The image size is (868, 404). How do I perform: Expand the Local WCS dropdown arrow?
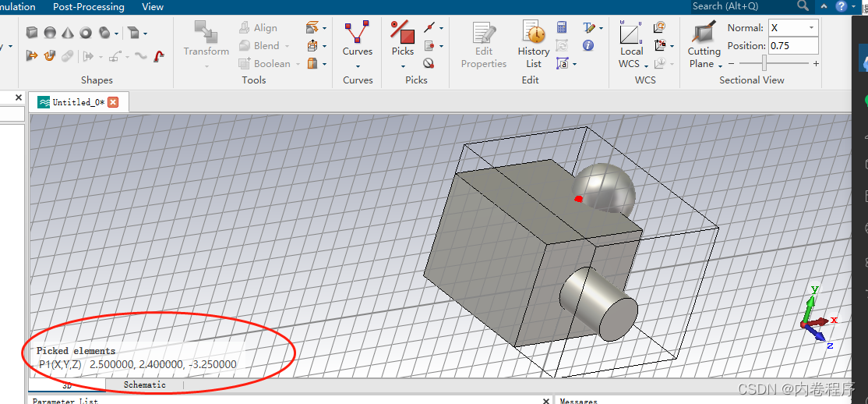[646, 66]
